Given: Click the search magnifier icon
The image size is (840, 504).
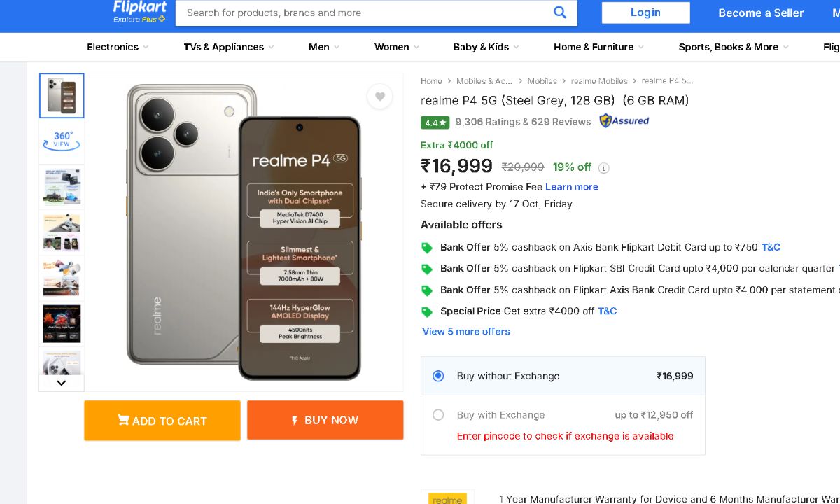Looking at the screenshot, I should point(559,12).
